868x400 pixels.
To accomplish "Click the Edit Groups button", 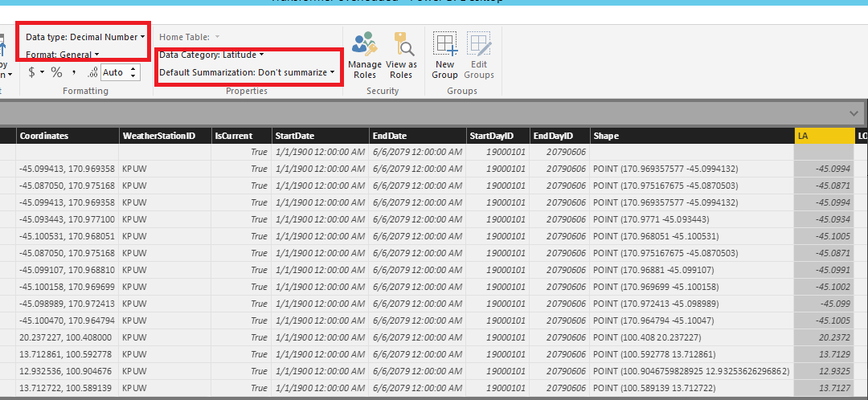I will click(x=479, y=56).
